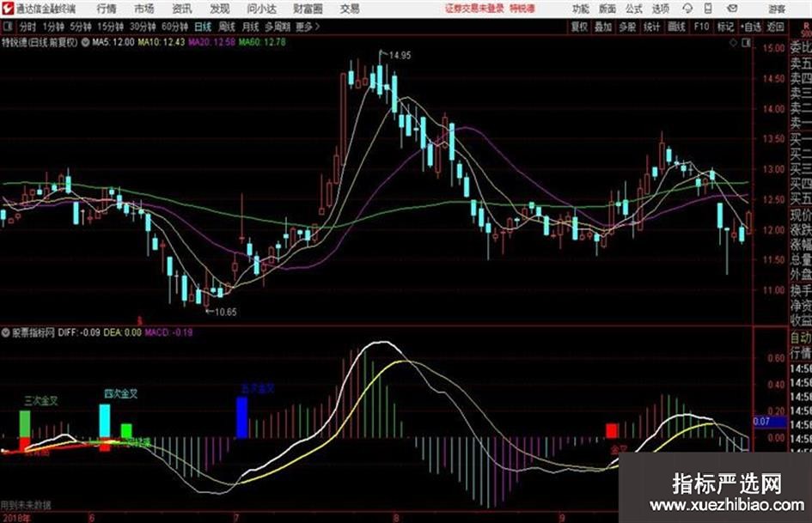Open the 公式 menu
Screen dimensions: 812x523
[634, 9]
